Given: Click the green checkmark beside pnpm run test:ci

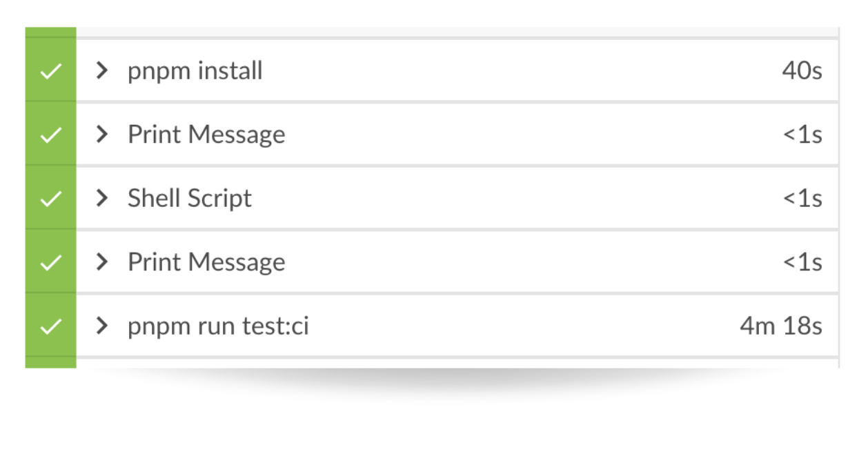Looking at the screenshot, I should (50, 326).
